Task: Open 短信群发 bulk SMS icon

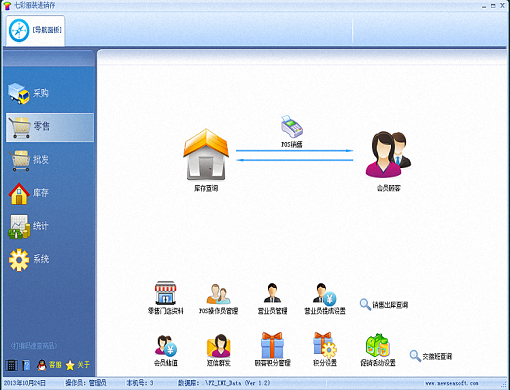Action: pos(219,346)
